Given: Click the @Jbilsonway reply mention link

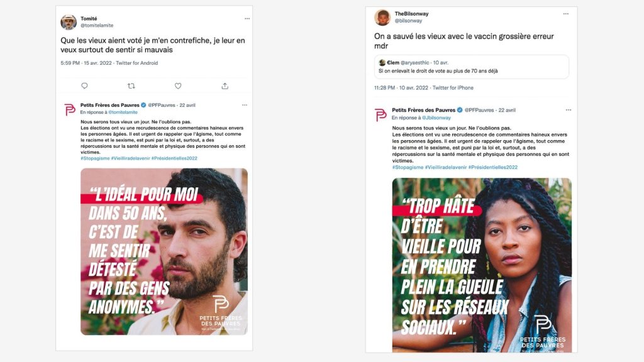Looking at the screenshot, I should 436,118.
